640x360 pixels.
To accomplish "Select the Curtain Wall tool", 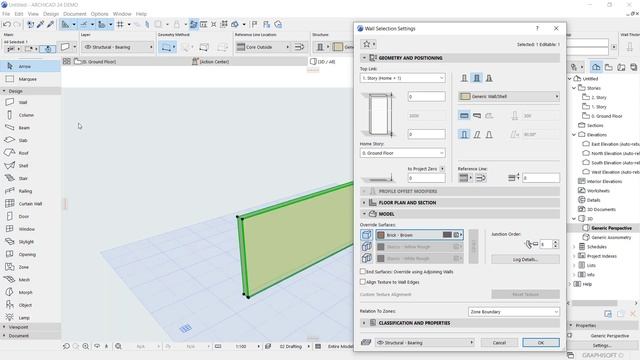I will point(30,204).
